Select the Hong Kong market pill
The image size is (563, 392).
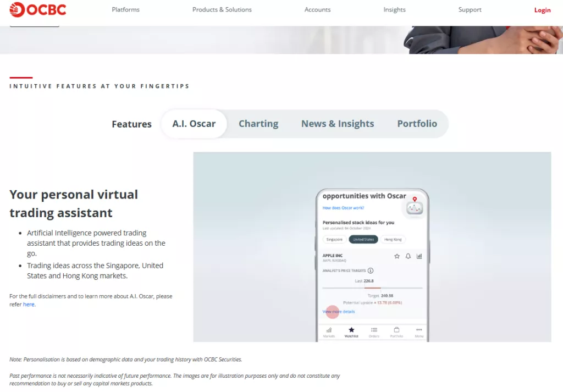click(x=393, y=240)
